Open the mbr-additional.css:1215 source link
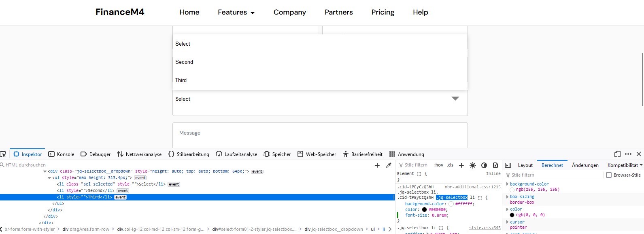The image size is (644, 234). [x=472, y=187]
